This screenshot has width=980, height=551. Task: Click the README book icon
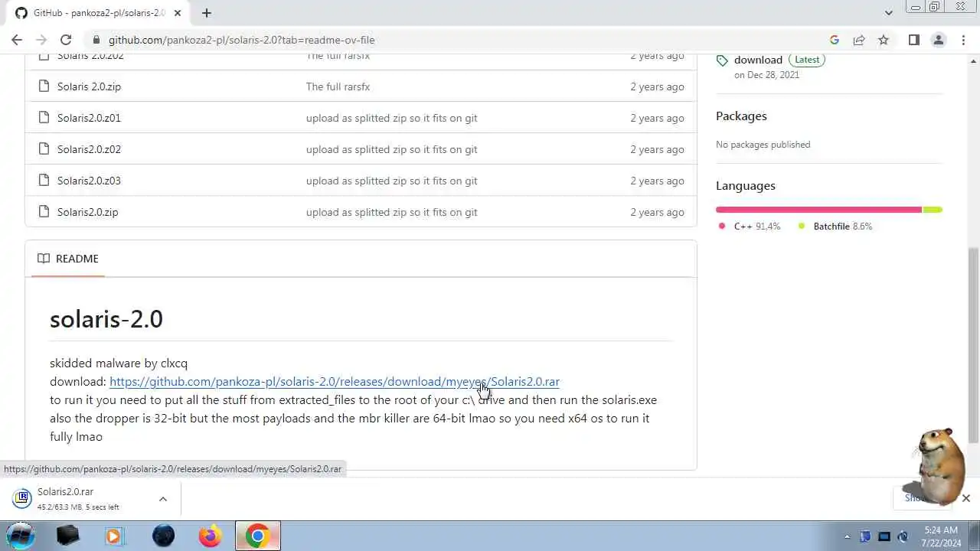pos(44,259)
